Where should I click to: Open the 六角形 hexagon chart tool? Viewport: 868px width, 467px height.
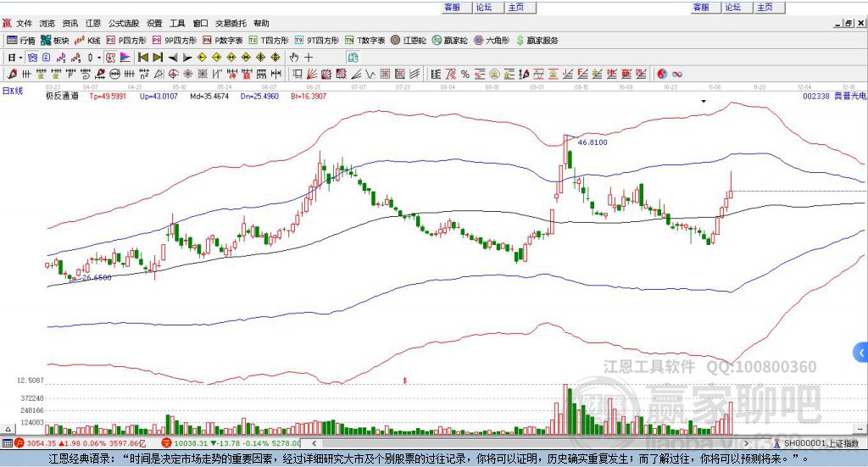click(x=492, y=41)
